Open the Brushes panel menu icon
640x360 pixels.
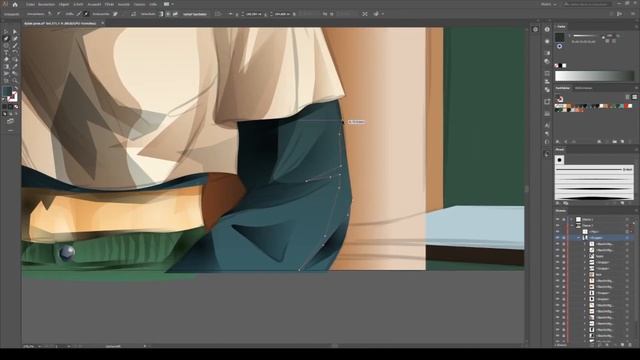pyautogui.click(x=636, y=150)
